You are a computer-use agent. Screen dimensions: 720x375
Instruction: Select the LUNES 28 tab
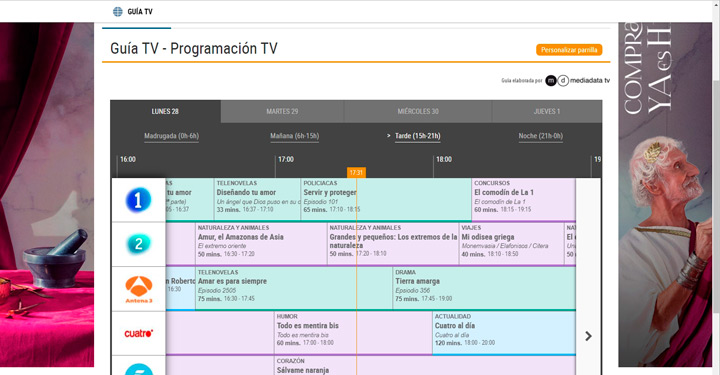tap(165, 112)
